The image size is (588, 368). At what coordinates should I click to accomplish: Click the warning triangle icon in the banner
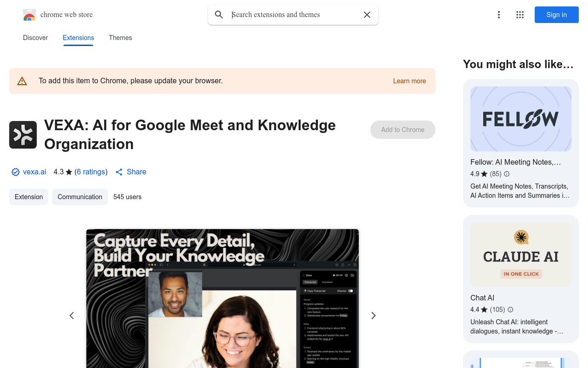22,81
